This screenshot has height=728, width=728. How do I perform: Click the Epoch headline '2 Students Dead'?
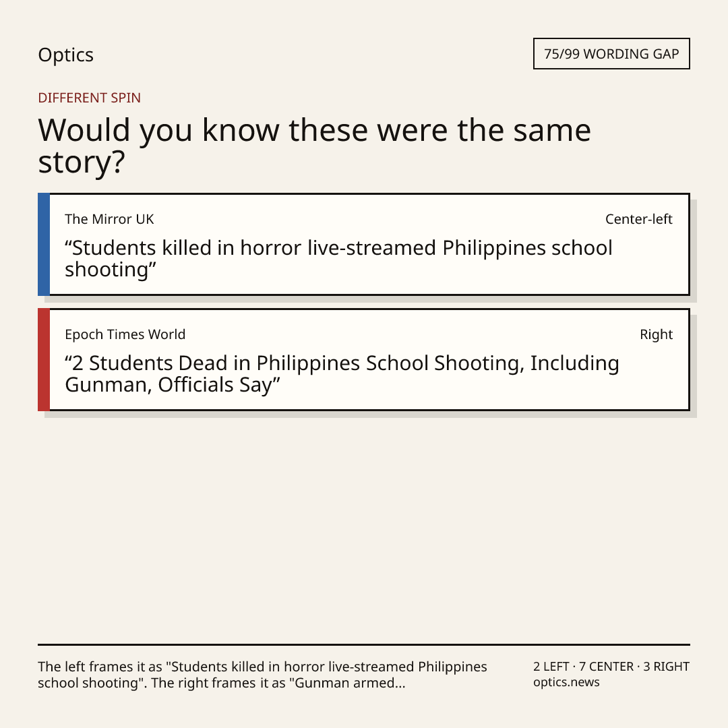tap(342, 373)
